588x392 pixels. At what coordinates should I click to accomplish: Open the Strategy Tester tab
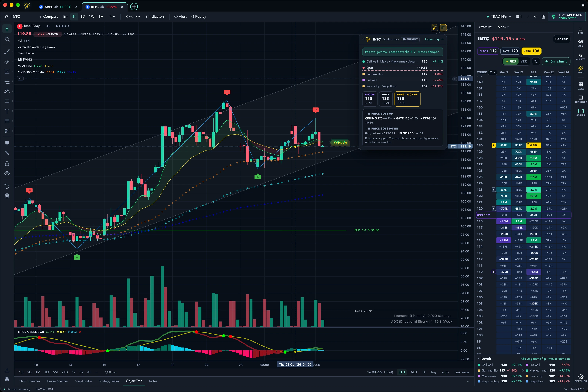[x=109, y=381]
